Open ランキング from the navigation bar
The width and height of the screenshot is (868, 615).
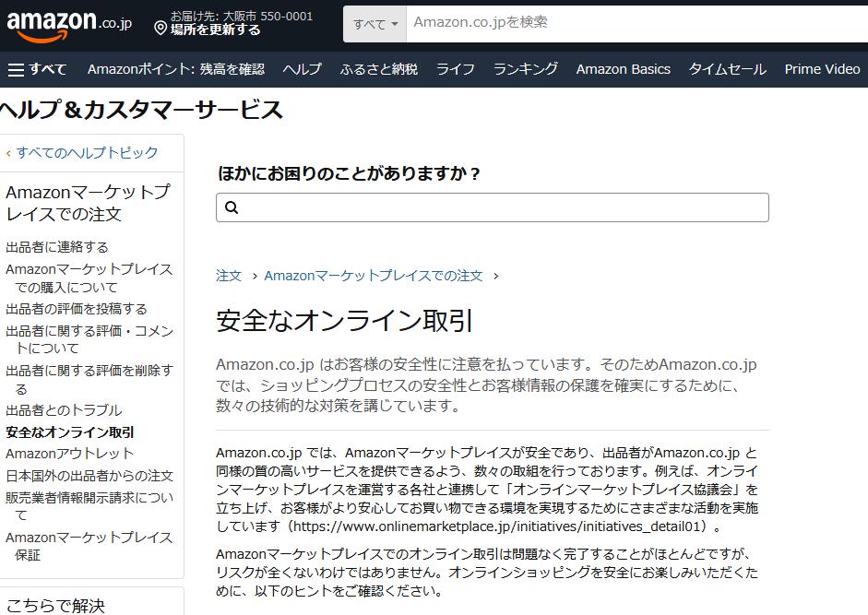(x=527, y=68)
